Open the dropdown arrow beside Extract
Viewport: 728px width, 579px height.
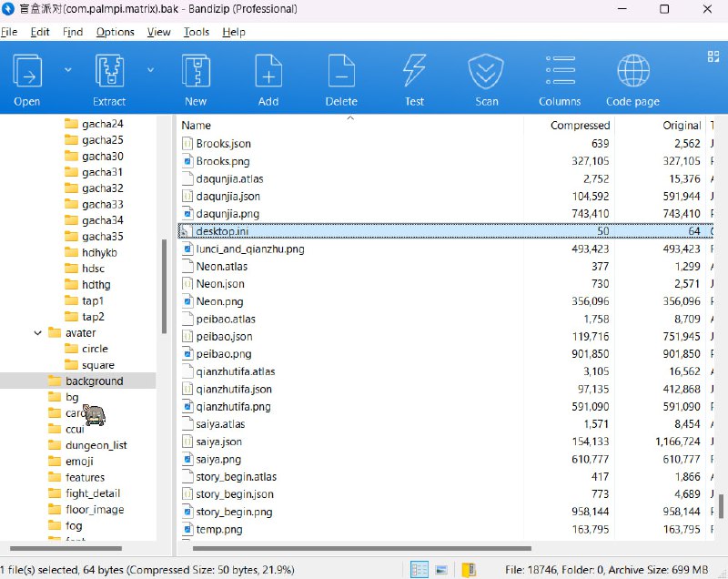tap(150, 69)
